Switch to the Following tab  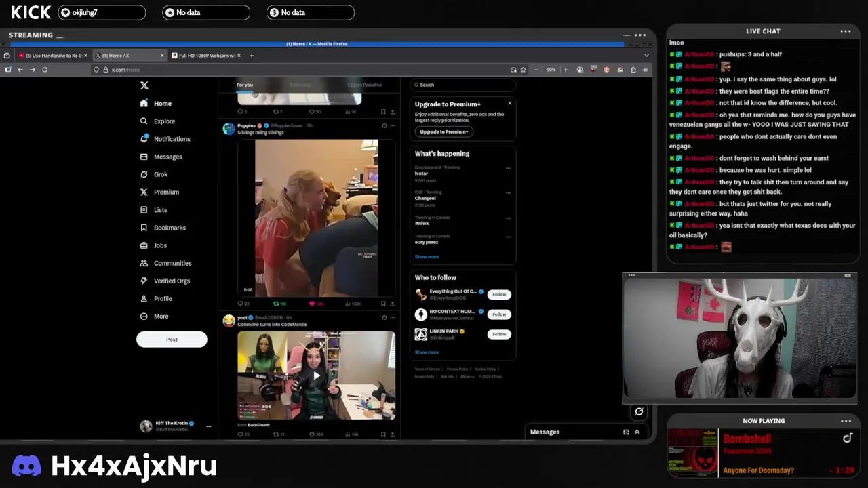point(300,85)
